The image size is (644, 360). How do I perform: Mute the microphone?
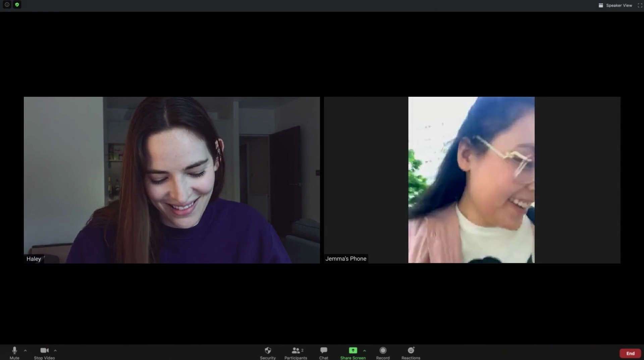(14, 353)
